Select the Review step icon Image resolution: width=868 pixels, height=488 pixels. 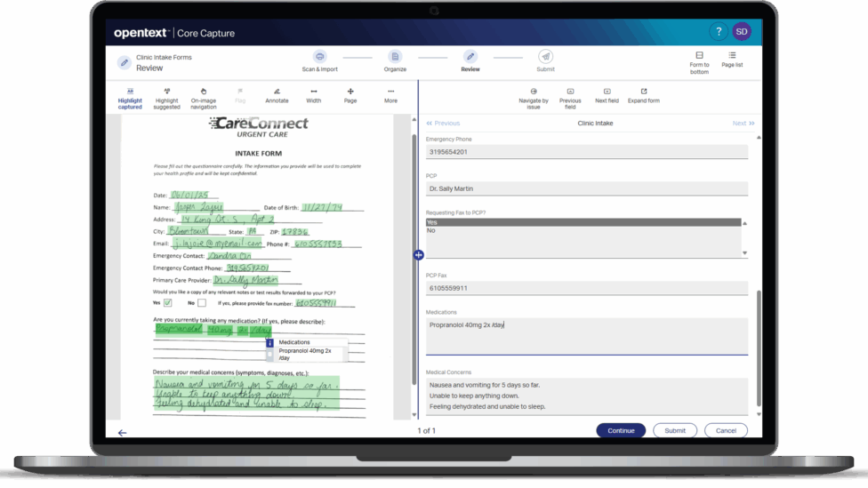[x=470, y=56]
